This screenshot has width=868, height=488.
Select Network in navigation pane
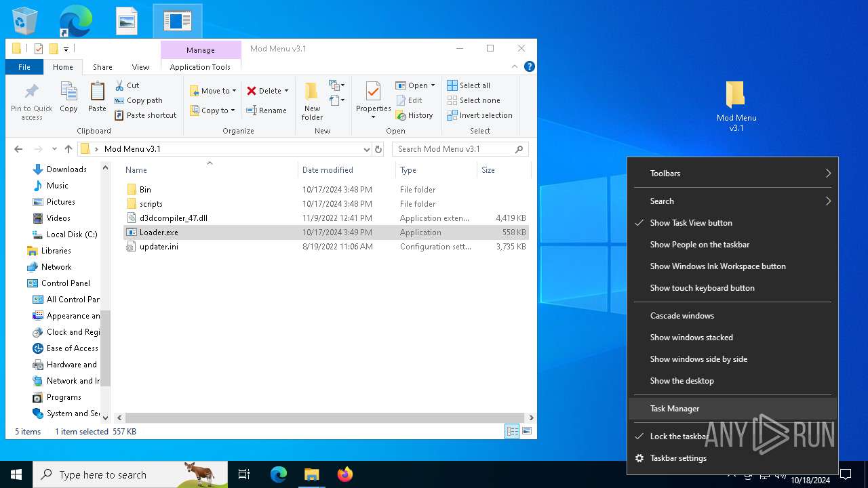click(x=56, y=267)
